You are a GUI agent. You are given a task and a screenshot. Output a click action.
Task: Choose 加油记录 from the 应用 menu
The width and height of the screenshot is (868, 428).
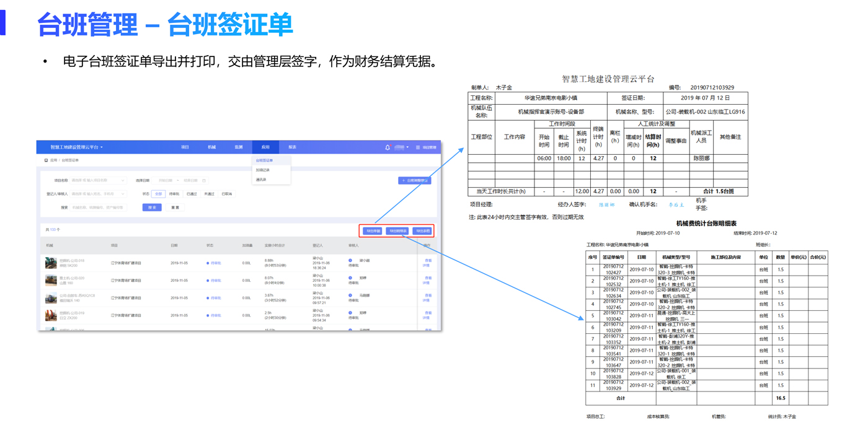click(x=263, y=170)
